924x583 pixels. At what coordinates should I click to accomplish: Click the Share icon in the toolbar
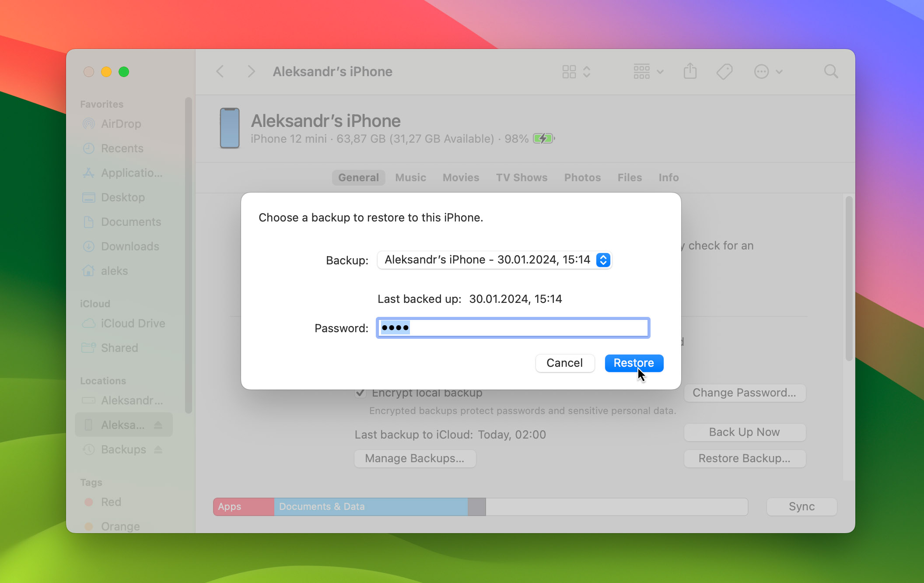point(690,71)
